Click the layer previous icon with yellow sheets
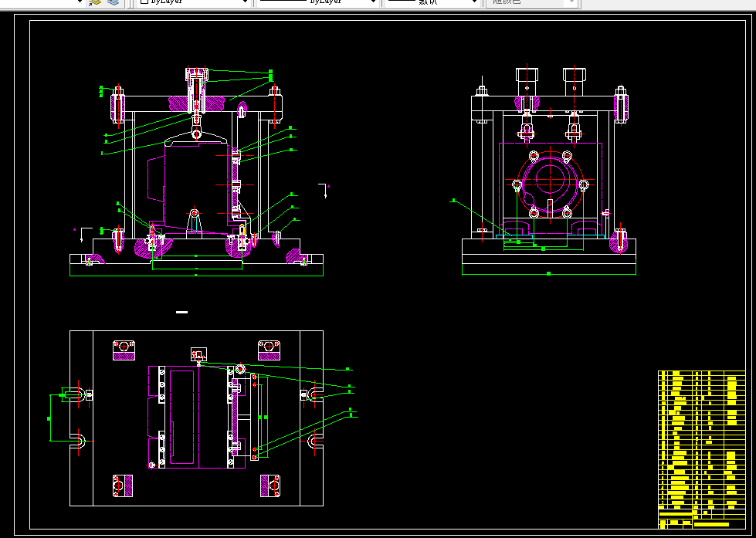756x538 pixels. [94, 2]
